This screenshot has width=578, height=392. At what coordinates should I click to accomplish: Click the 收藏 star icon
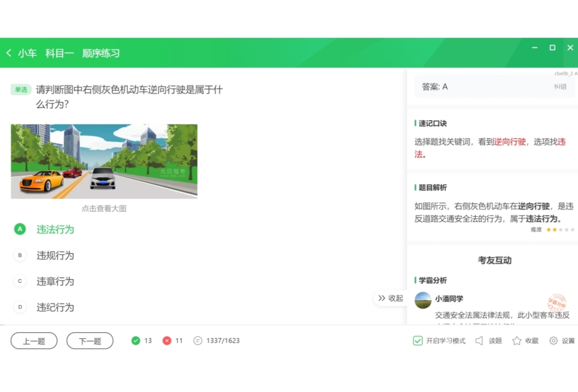tap(517, 341)
